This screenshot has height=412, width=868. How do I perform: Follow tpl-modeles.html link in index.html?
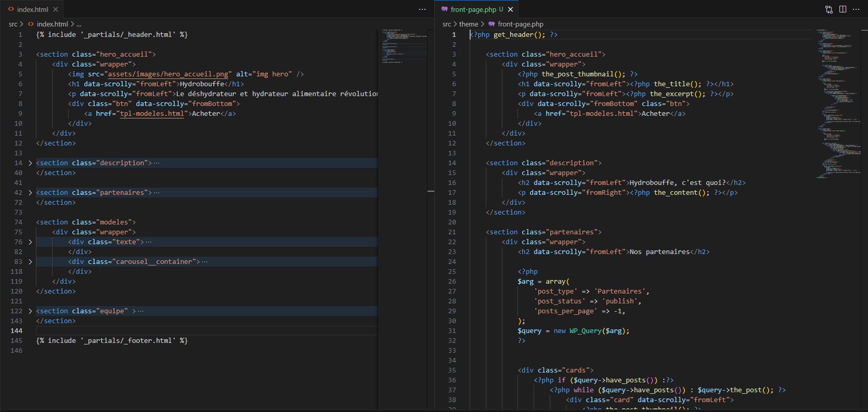152,114
